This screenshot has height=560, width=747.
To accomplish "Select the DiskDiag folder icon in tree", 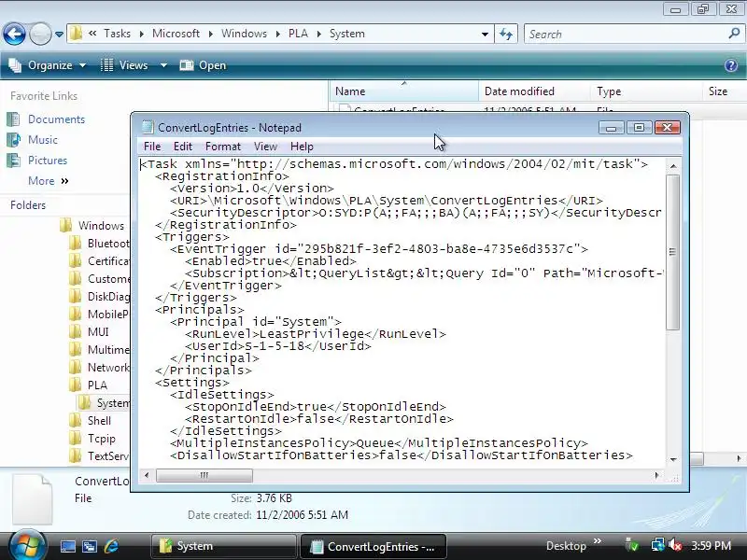I will pos(75,296).
